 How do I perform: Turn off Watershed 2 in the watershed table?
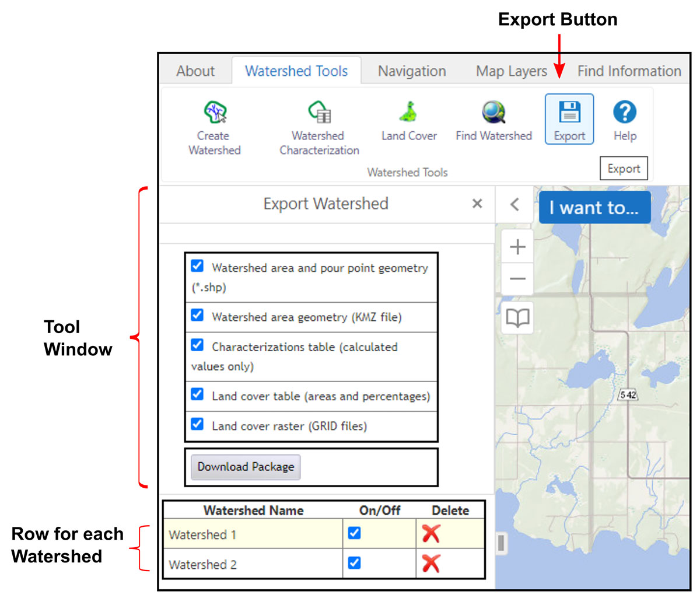point(354,564)
